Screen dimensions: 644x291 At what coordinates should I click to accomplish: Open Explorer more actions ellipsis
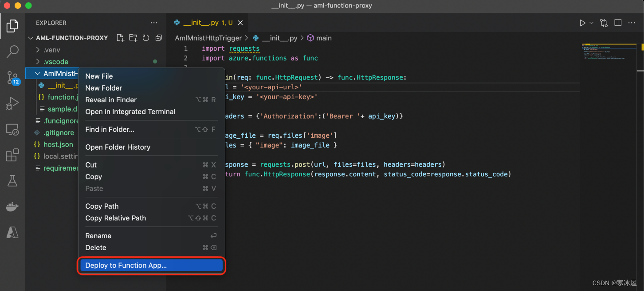pyautogui.click(x=154, y=23)
